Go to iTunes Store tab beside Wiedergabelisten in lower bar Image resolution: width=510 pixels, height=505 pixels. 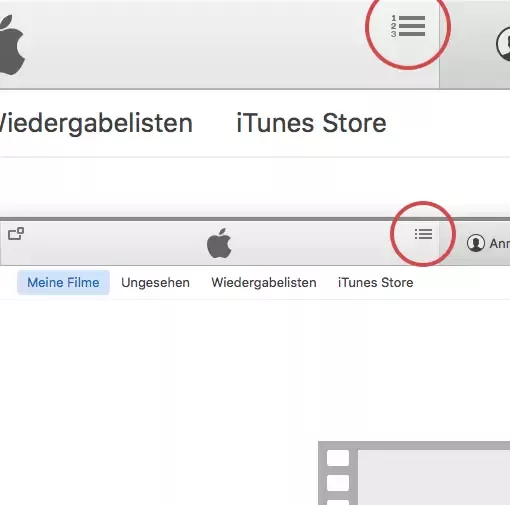coord(375,283)
